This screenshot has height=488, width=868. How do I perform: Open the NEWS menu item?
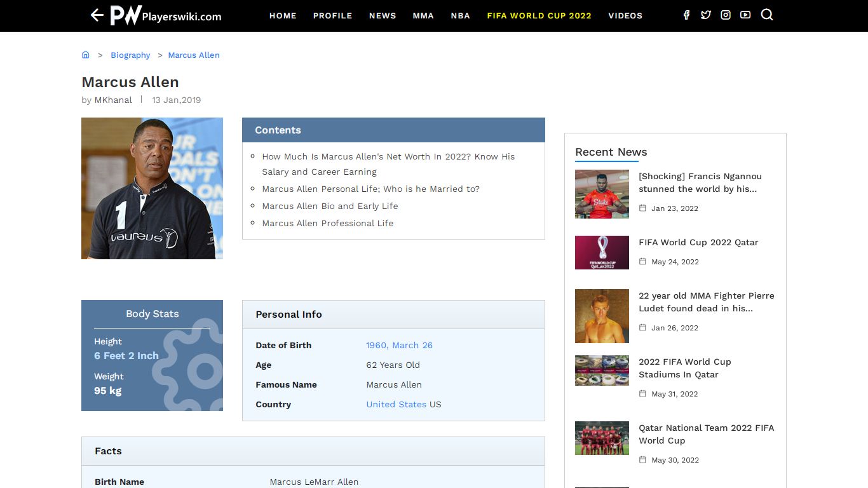[x=383, y=16]
